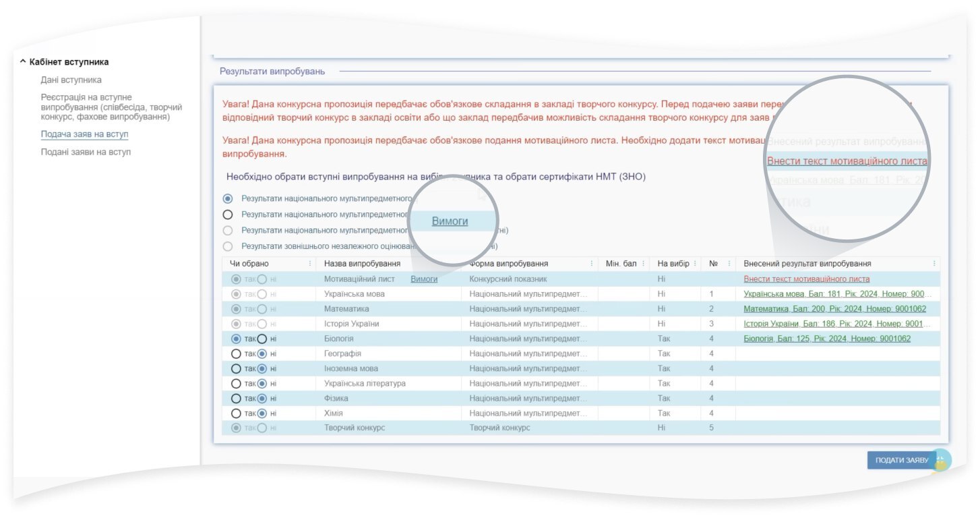Select 'ні' radio in Біологія row
Screen dimensions: 980x518
[262, 339]
